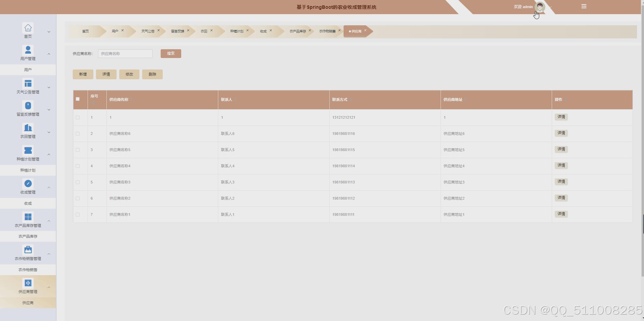This screenshot has width=644, height=321.
Task: Select the 供应商管理 chart icon
Action: coord(28,283)
